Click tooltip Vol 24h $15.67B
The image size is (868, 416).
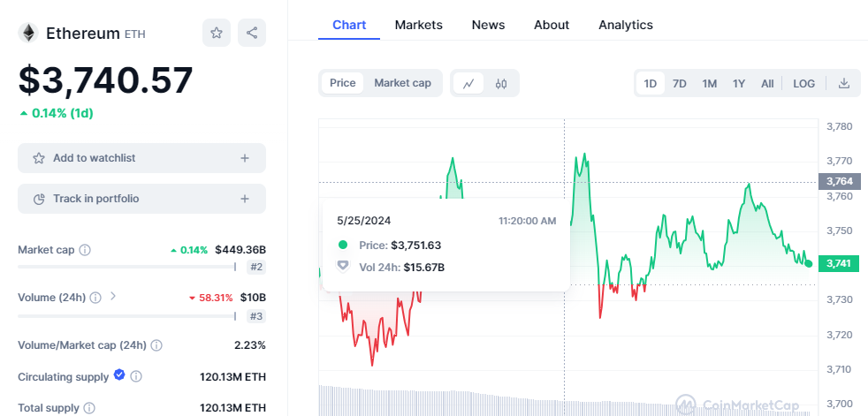(x=424, y=268)
